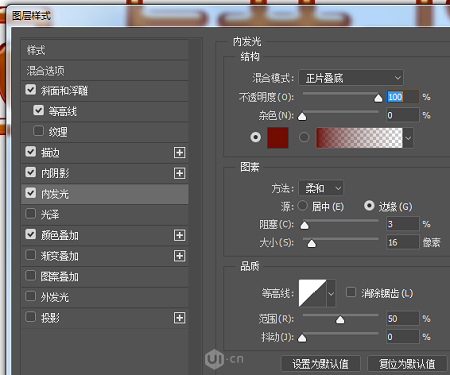The width and height of the screenshot is (450, 375).
Task: Select 颜色叠加 style row label
Action: tap(60, 235)
